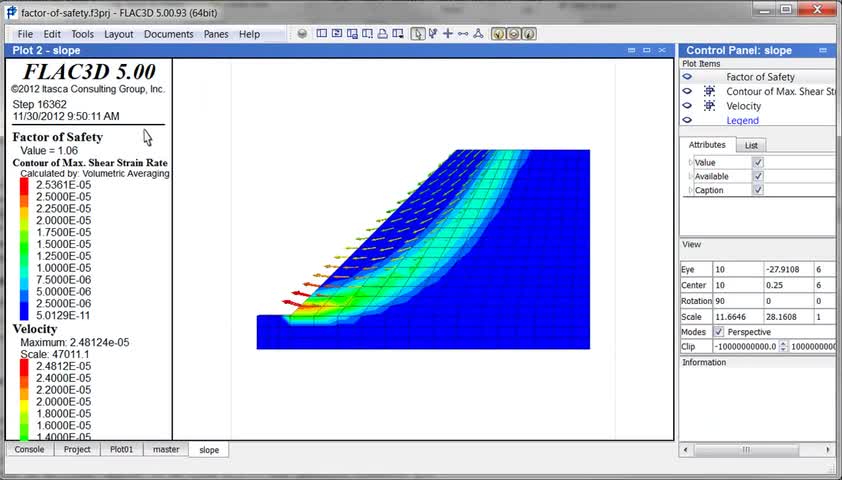The image size is (842, 480).
Task: Switch to the Project tab
Action: click(x=77, y=449)
